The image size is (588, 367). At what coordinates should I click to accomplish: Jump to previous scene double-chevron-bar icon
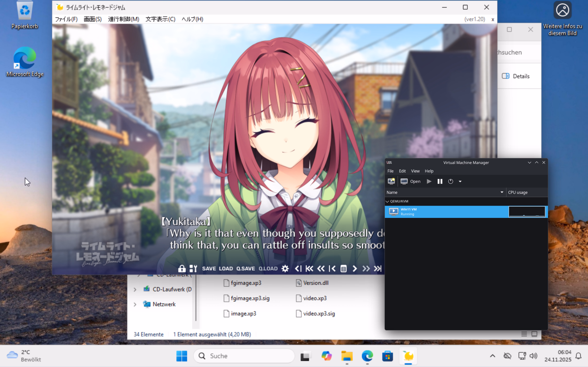coord(309,268)
